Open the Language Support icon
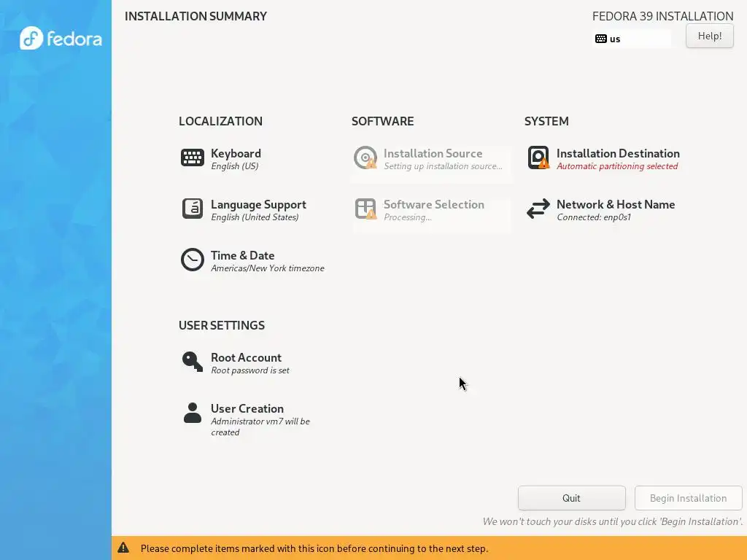This screenshot has width=747, height=560. coord(193,209)
